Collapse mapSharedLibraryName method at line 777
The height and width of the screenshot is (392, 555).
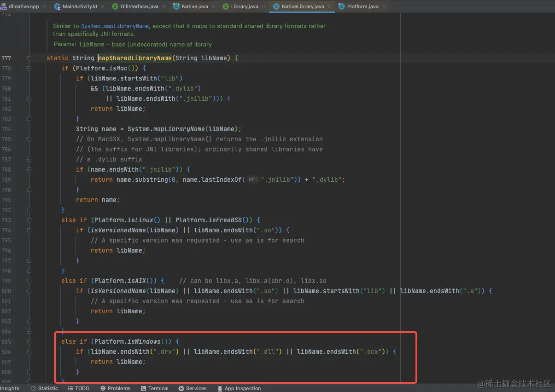[x=29, y=58]
